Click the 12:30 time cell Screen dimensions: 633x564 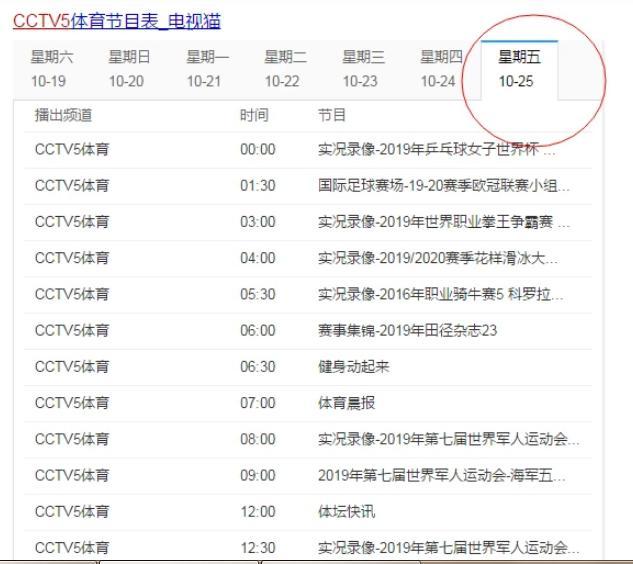tap(258, 548)
